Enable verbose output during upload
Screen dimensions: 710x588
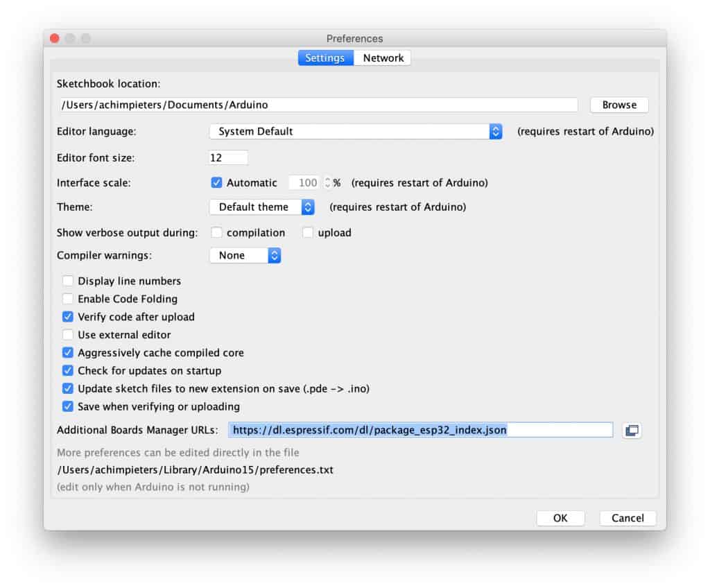307,232
